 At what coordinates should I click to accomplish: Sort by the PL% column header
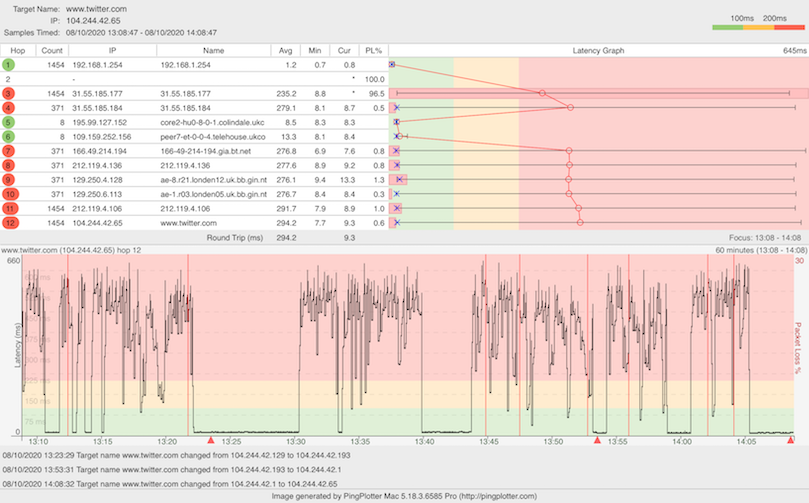point(374,49)
